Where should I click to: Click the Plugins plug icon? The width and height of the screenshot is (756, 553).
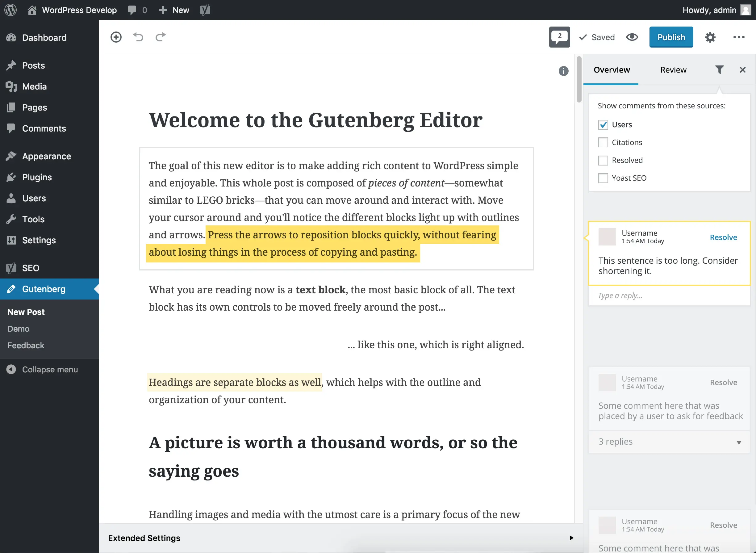coord(11,177)
